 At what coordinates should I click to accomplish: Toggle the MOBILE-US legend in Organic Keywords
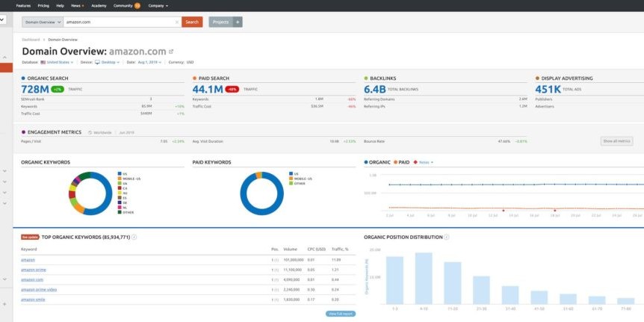click(129, 179)
